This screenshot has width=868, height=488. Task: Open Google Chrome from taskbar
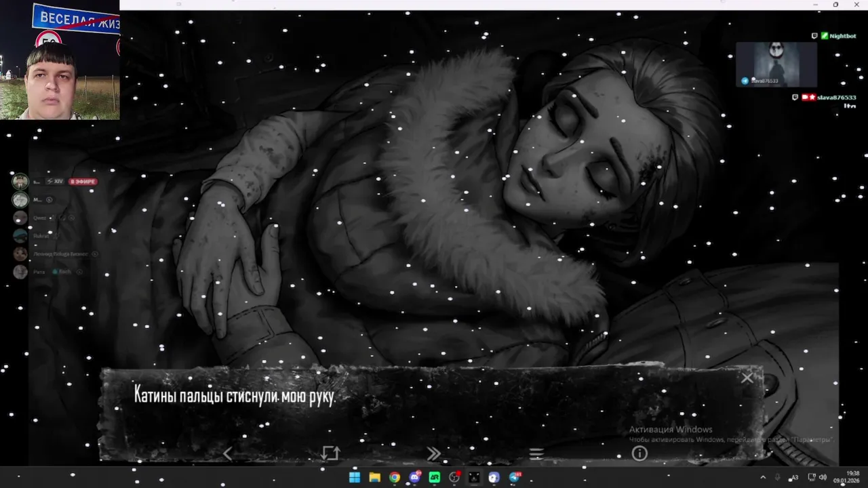pyautogui.click(x=394, y=477)
